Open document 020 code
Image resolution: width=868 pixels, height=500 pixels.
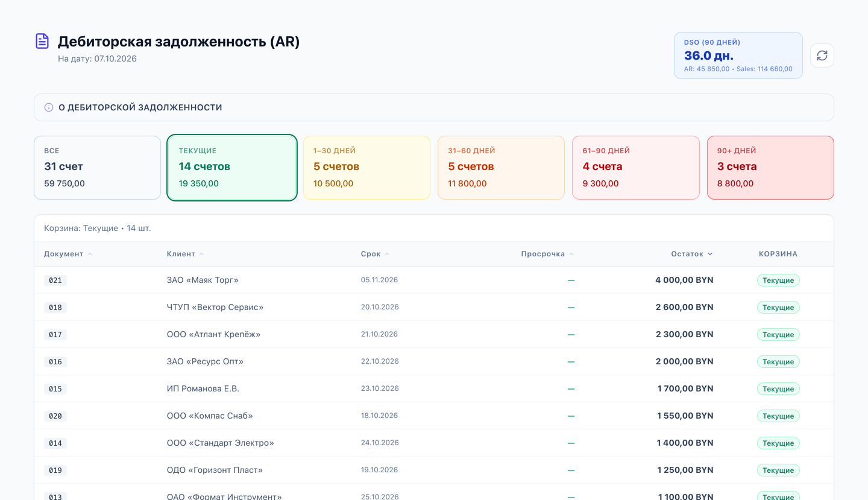(x=55, y=416)
